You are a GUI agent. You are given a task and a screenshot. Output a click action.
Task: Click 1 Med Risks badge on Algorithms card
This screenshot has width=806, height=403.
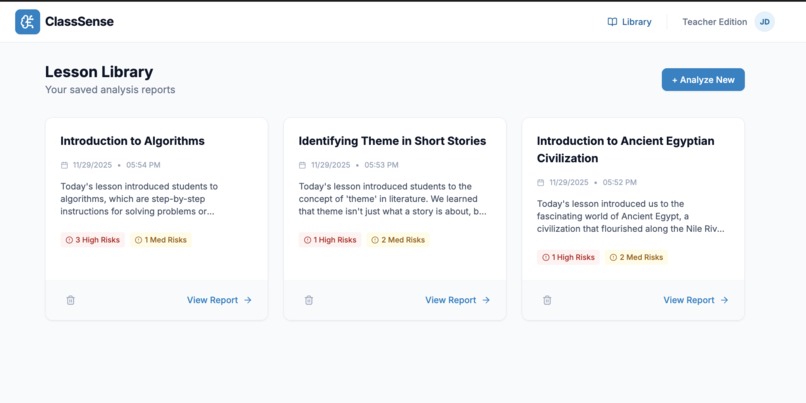161,240
